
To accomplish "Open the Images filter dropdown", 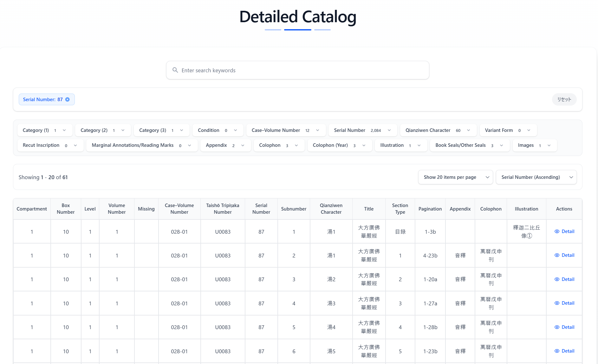I will pyautogui.click(x=534, y=145).
